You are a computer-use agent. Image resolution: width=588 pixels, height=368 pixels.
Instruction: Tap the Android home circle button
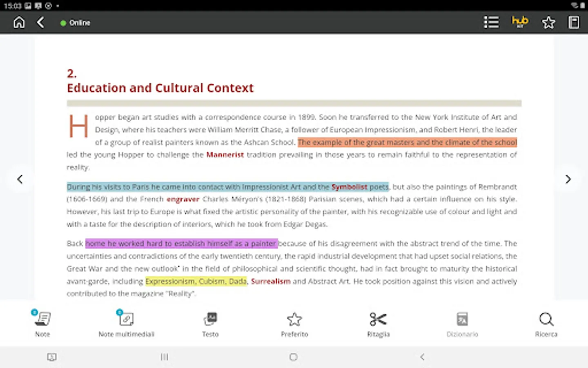(293, 357)
